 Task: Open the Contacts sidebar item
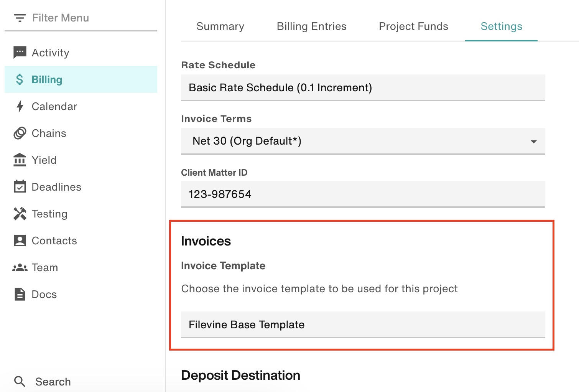[x=81, y=240]
